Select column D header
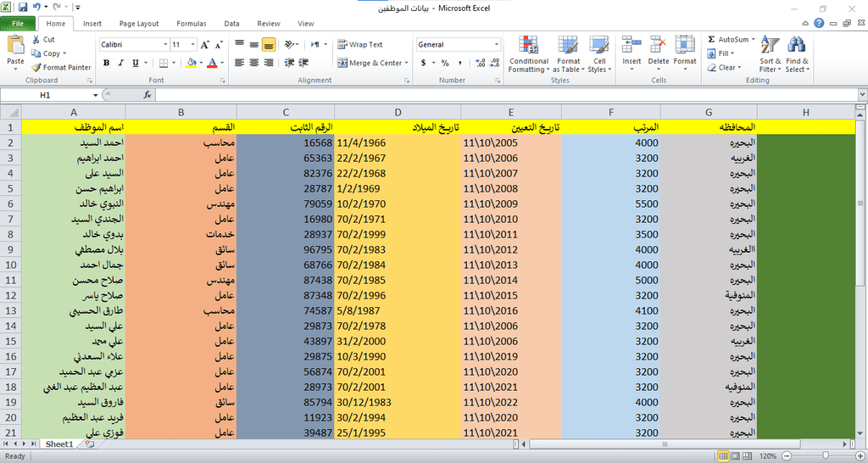 pos(398,113)
